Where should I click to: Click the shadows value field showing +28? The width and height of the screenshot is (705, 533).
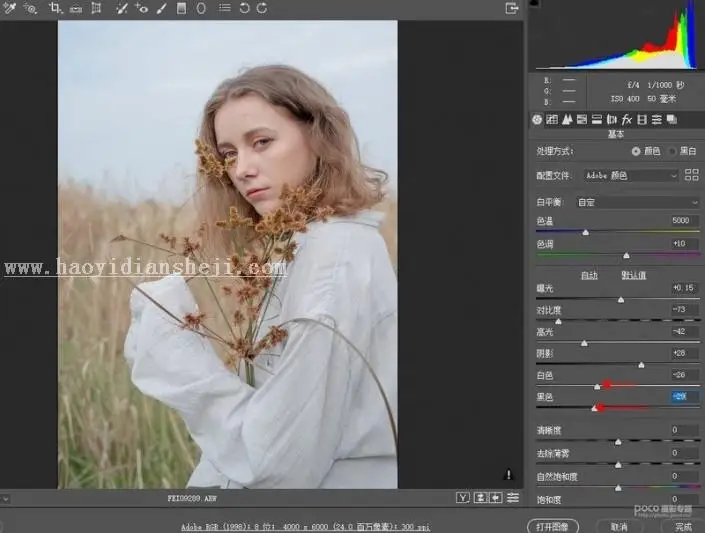[x=683, y=353]
